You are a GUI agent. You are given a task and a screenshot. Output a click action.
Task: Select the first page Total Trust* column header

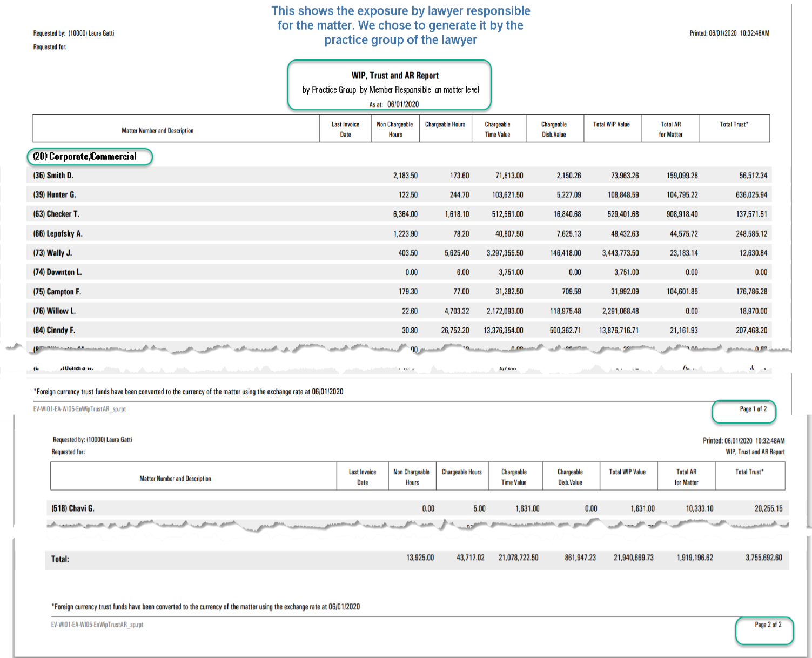pos(734,124)
